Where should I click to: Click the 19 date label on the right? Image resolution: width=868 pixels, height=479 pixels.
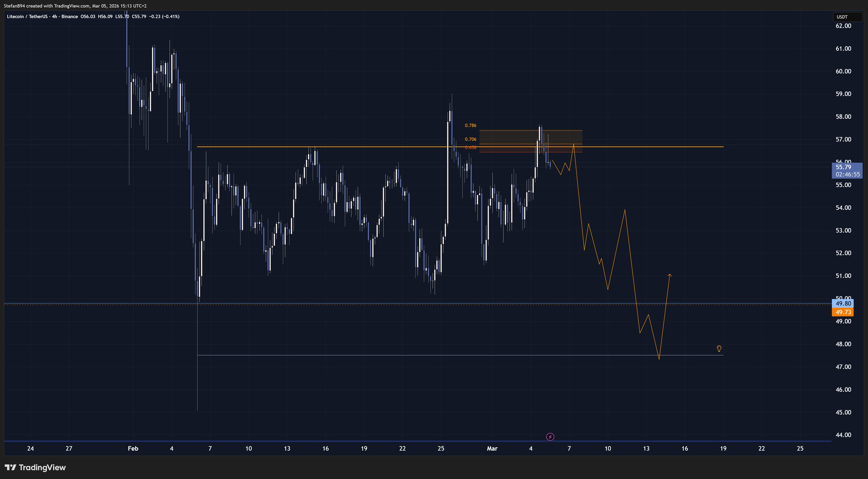723,448
